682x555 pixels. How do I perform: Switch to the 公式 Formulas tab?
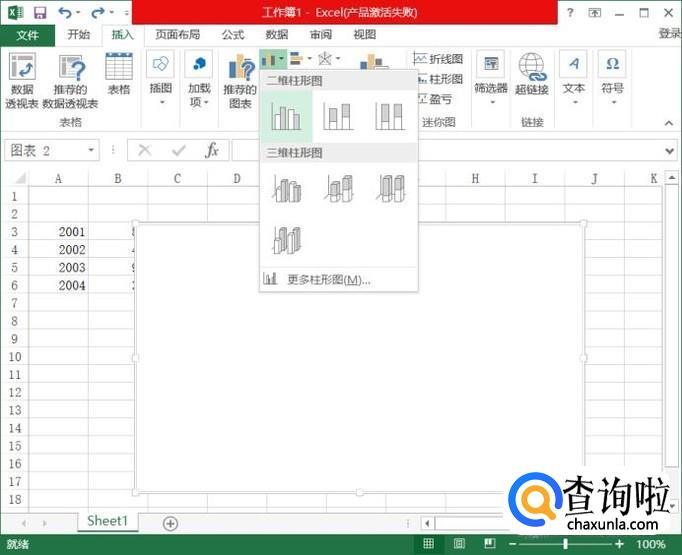pos(233,34)
